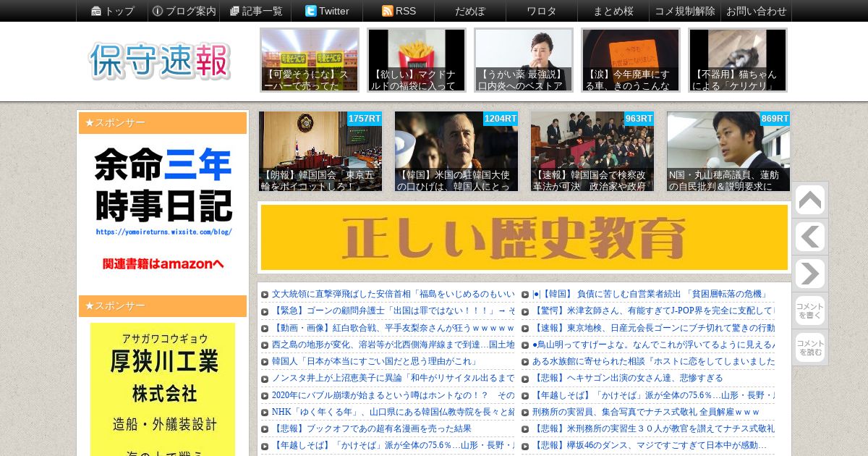Click the orange RSS feed icon
Viewport: 868px width, 456px height.
pos(387,11)
